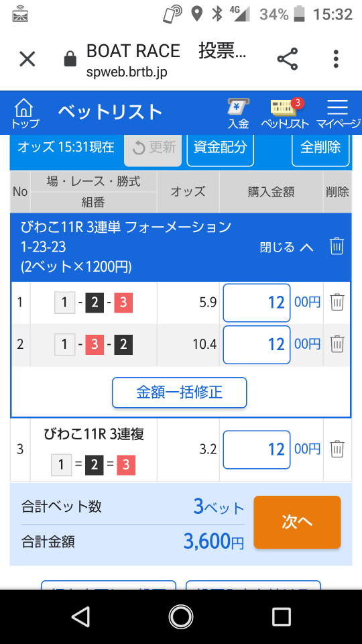362x644 pixels.
Task: Open the 入金 deposit icon
Action: [239, 113]
